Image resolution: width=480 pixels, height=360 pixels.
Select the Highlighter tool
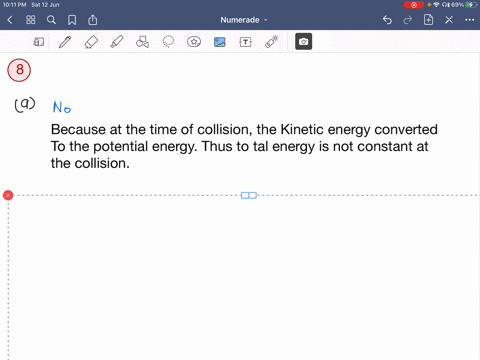[117, 42]
